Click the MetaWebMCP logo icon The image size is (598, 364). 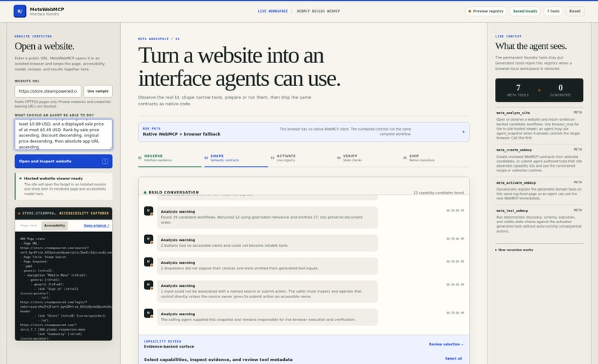(x=20, y=11)
